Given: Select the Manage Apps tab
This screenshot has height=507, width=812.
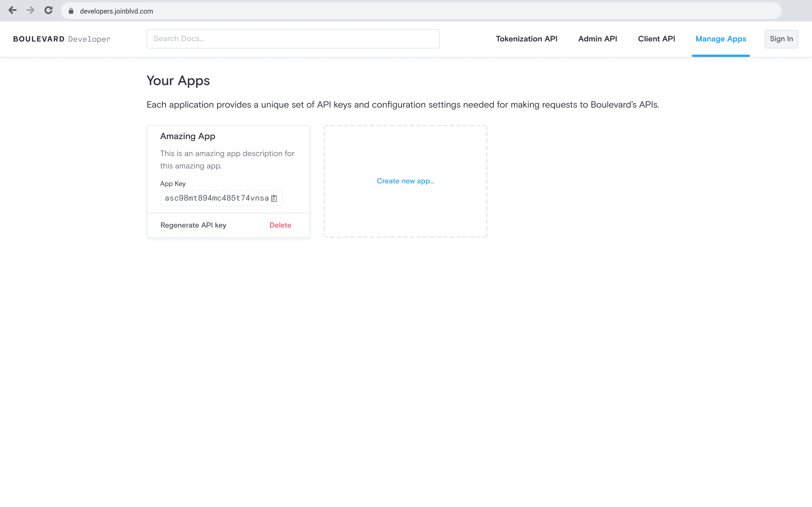Looking at the screenshot, I should click(720, 39).
